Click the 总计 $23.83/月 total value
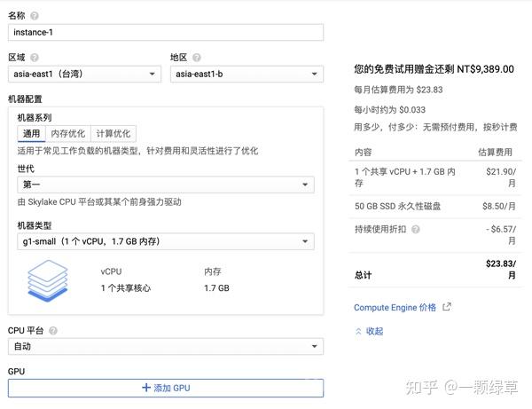The image size is (532, 409). tap(501, 269)
